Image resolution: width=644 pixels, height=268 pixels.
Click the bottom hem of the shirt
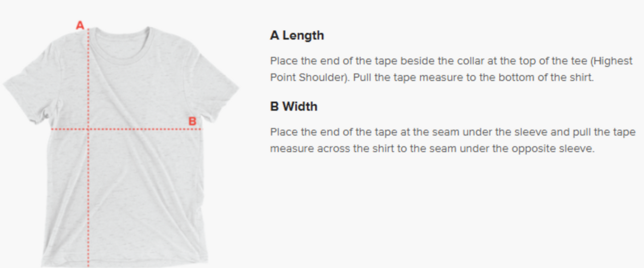125,261
